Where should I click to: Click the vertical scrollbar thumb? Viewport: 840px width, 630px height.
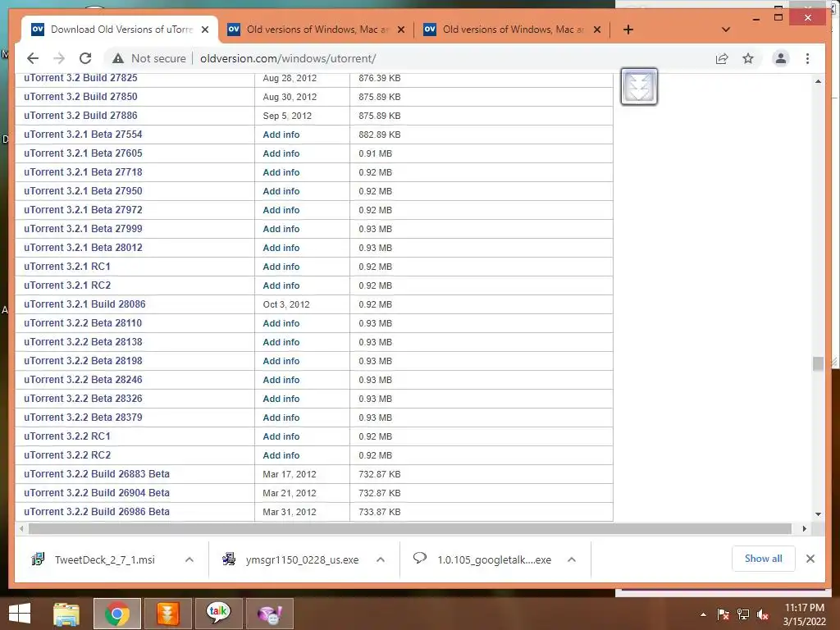tap(818, 363)
